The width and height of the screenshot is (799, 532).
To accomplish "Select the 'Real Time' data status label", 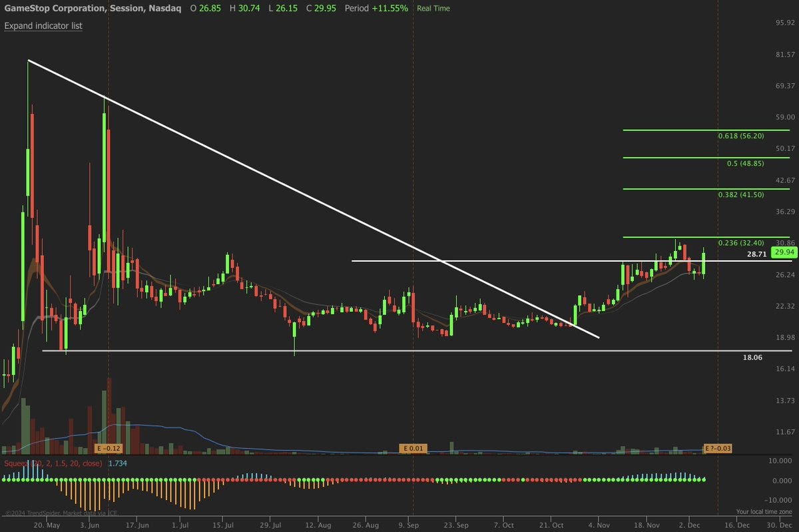I will (x=433, y=9).
